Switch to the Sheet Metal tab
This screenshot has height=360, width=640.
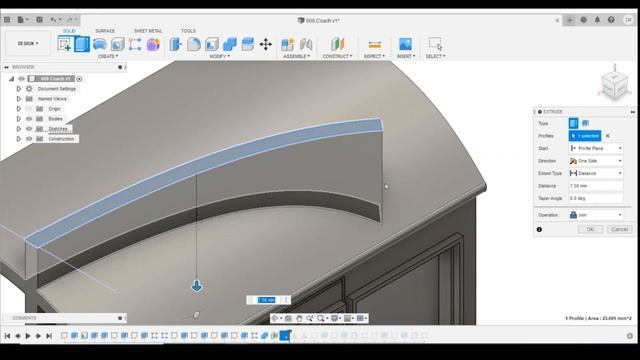click(x=148, y=31)
